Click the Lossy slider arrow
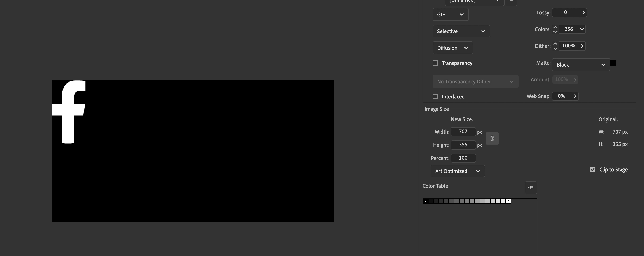This screenshot has height=256, width=644. pos(583,13)
